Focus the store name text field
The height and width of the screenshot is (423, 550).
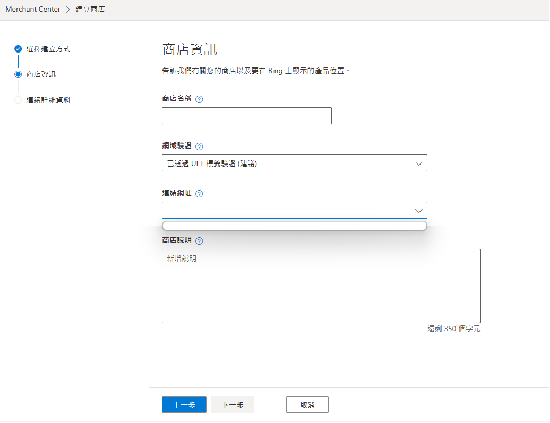coord(247,115)
